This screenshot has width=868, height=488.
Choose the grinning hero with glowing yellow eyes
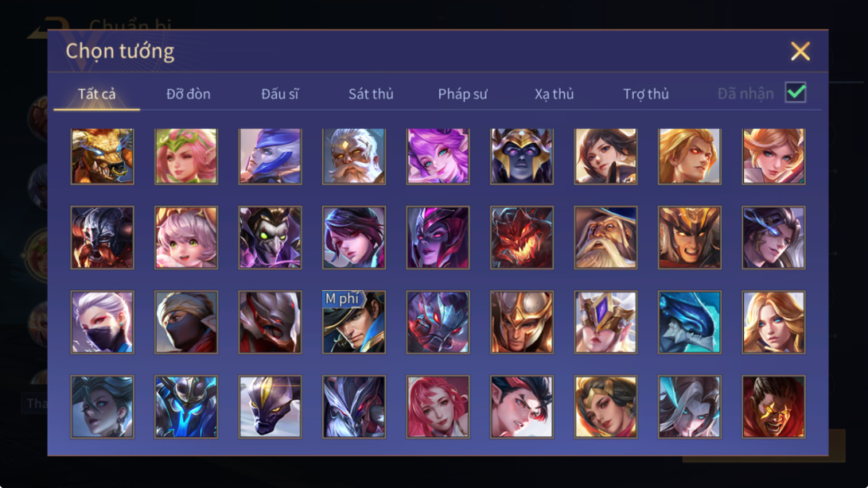coord(773,407)
